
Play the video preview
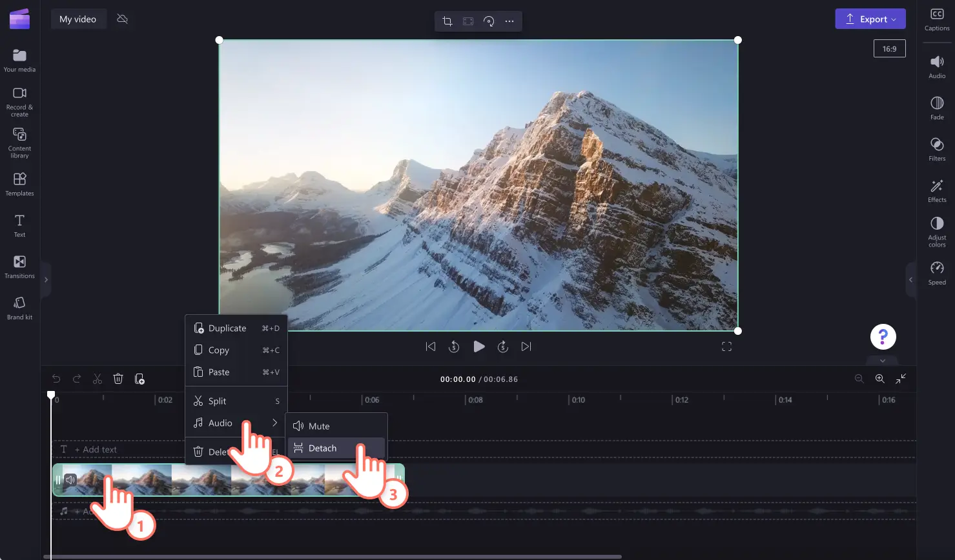(x=478, y=346)
